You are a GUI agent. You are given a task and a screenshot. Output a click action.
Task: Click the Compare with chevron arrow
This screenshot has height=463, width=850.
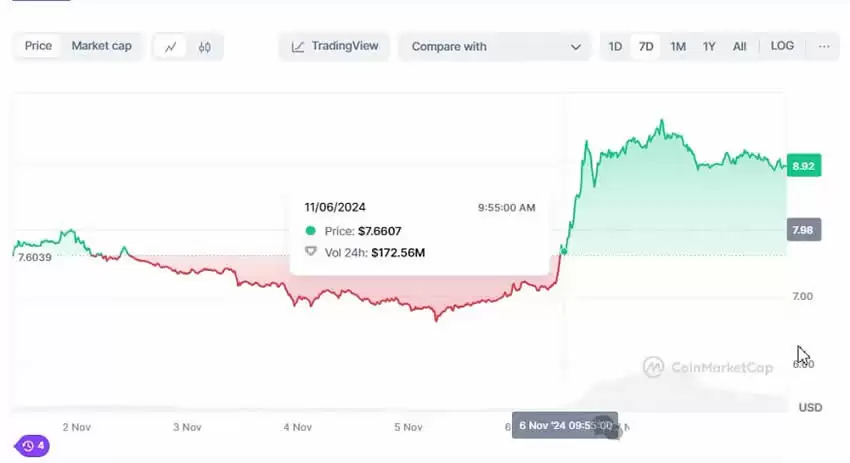coord(575,47)
